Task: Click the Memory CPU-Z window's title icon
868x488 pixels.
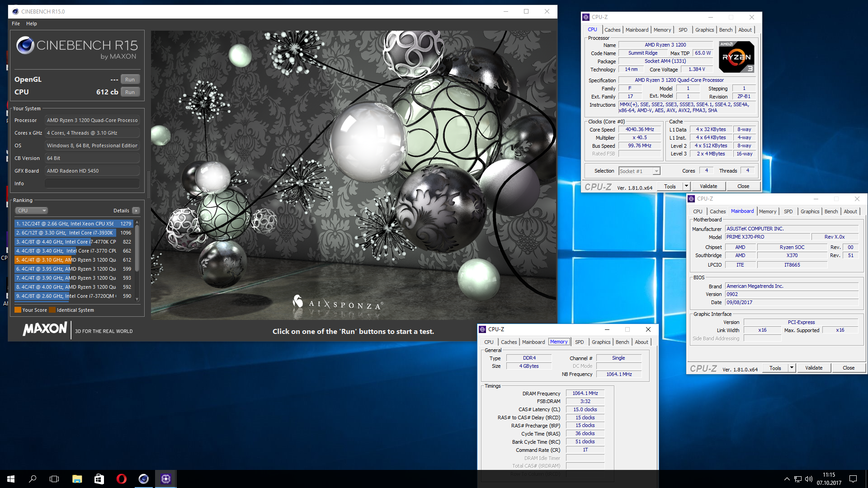Action: 482,329
